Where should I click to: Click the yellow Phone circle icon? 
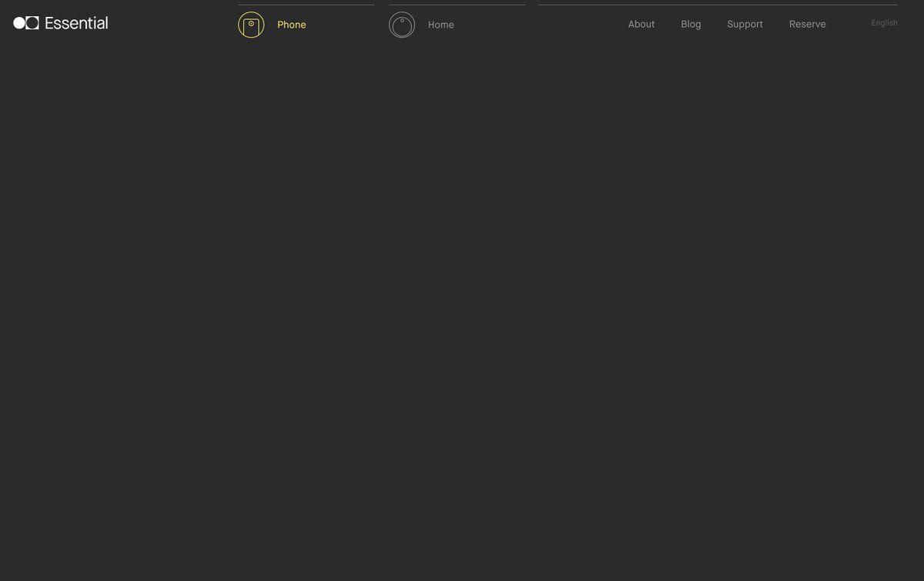(x=251, y=25)
